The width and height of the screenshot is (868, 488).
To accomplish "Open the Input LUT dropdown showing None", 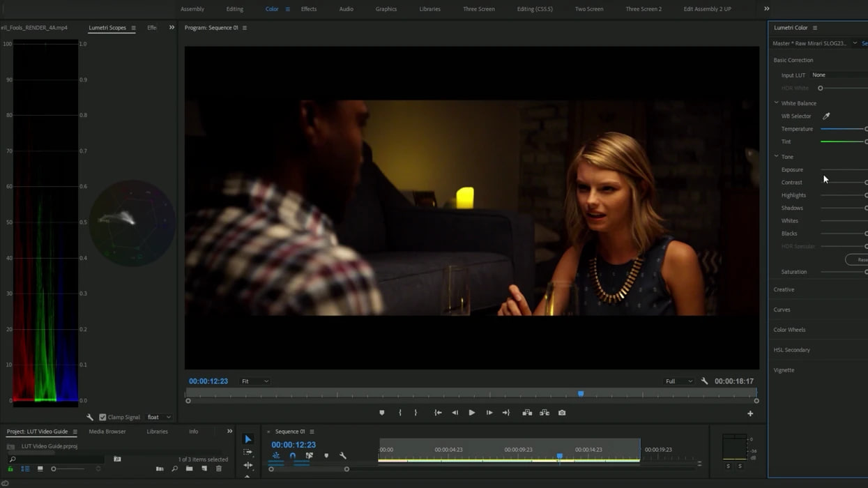I will tap(837, 75).
